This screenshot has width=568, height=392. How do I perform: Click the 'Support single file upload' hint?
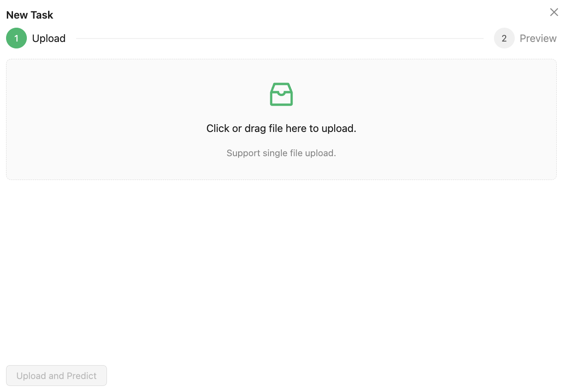[x=281, y=153]
